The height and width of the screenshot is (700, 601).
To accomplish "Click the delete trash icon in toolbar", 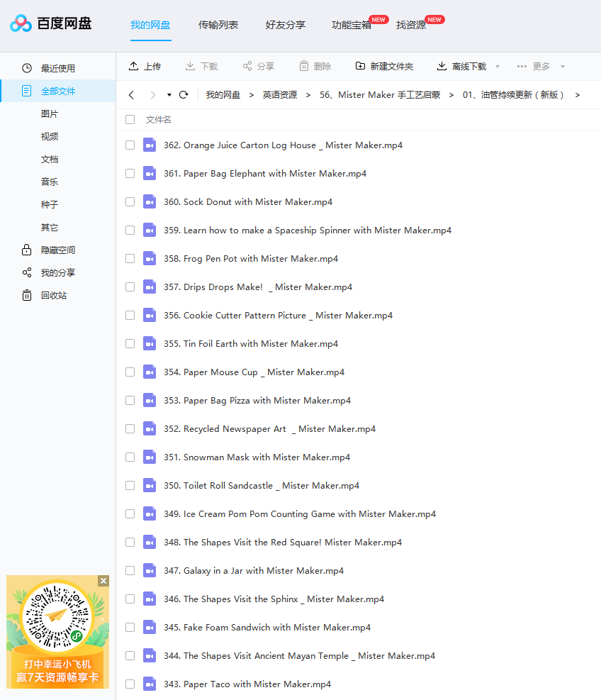I will click(304, 66).
